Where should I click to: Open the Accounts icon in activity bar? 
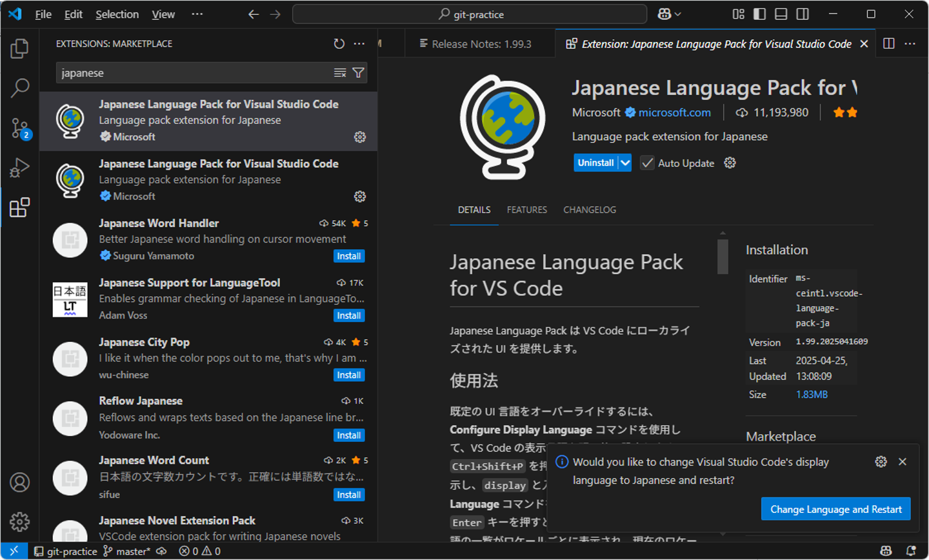[19, 482]
